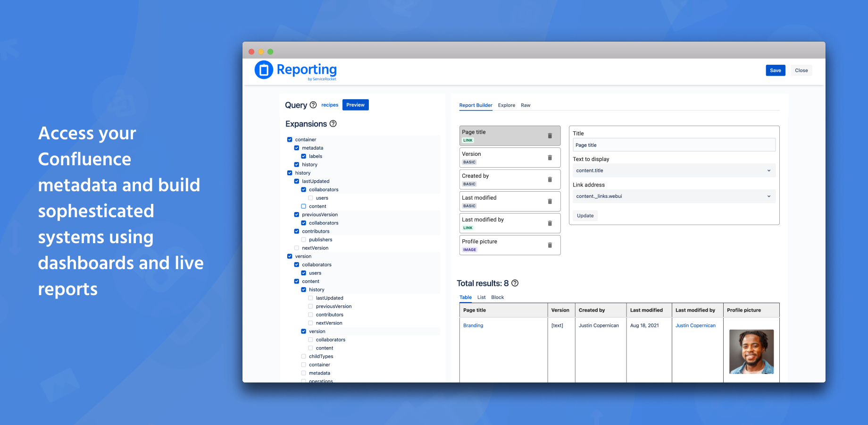Delete the Last modified column trash icon
This screenshot has width=868, height=425.
coord(550,202)
